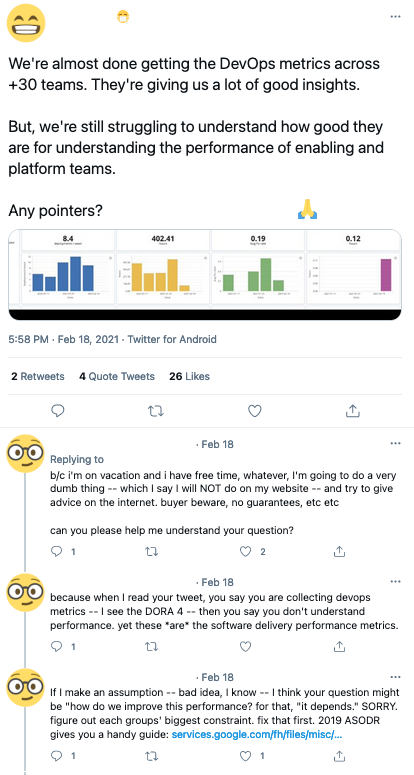The width and height of the screenshot is (414, 775).
Task: View the 4 Quote Tweets list
Action: 117,376
